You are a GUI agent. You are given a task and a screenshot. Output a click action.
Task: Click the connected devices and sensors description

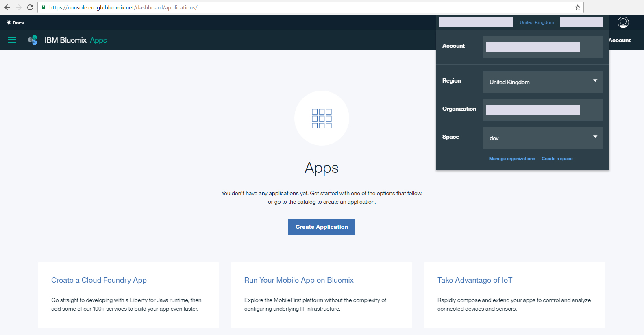[x=514, y=305]
